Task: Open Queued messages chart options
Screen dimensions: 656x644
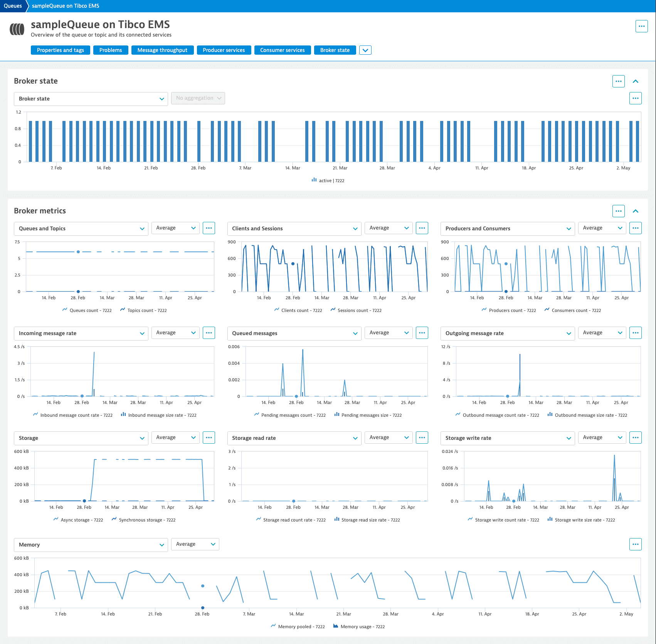Action: (422, 333)
